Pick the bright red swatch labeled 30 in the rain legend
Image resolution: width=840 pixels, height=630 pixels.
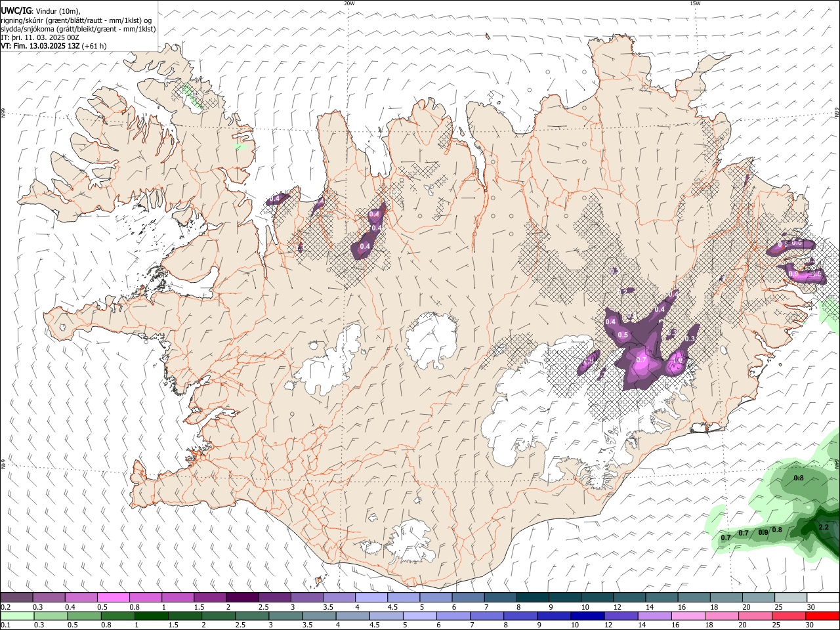tap(822, 616)
